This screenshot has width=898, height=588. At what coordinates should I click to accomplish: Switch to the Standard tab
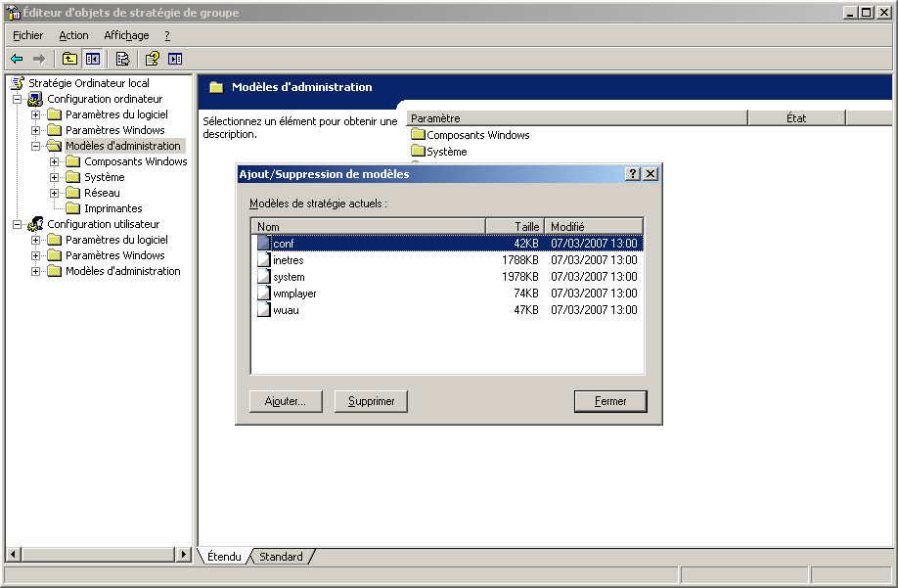(281, 557)
